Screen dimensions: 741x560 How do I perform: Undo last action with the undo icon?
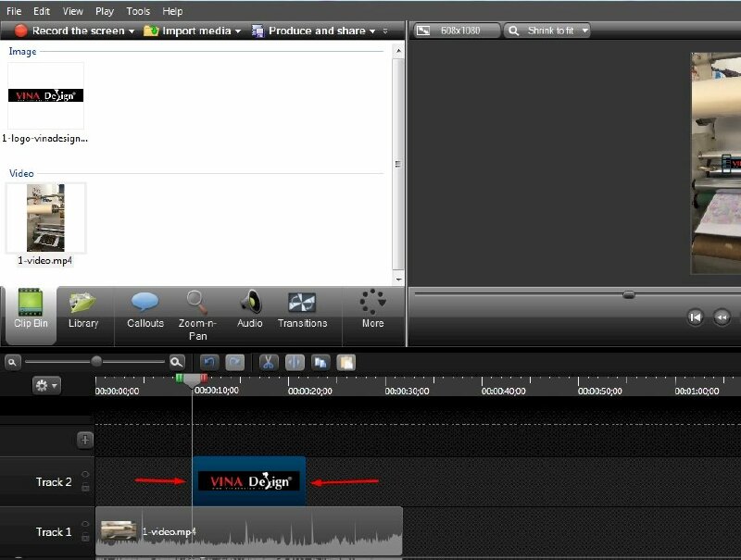point(209,362)
